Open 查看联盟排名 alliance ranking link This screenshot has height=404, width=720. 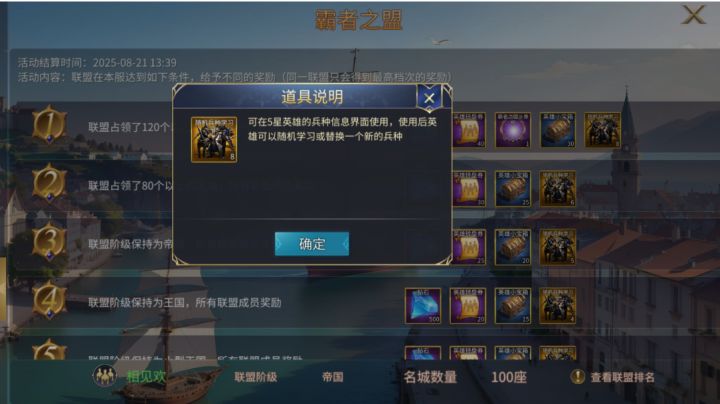tap(622, 377)
